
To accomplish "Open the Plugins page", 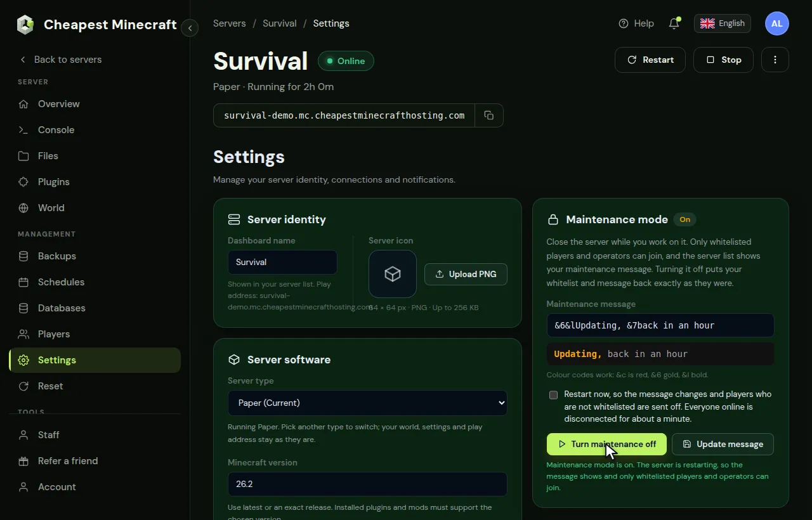I will point(95,182).
